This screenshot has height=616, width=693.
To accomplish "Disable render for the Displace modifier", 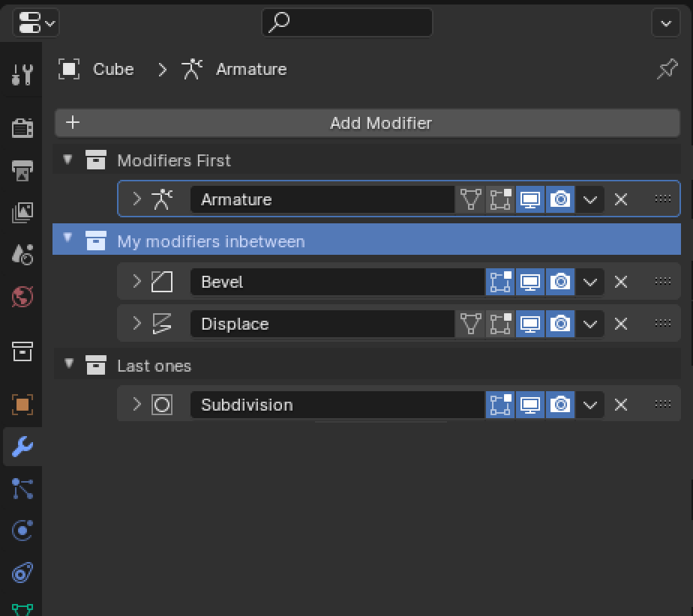I will (x=560, y=324).
